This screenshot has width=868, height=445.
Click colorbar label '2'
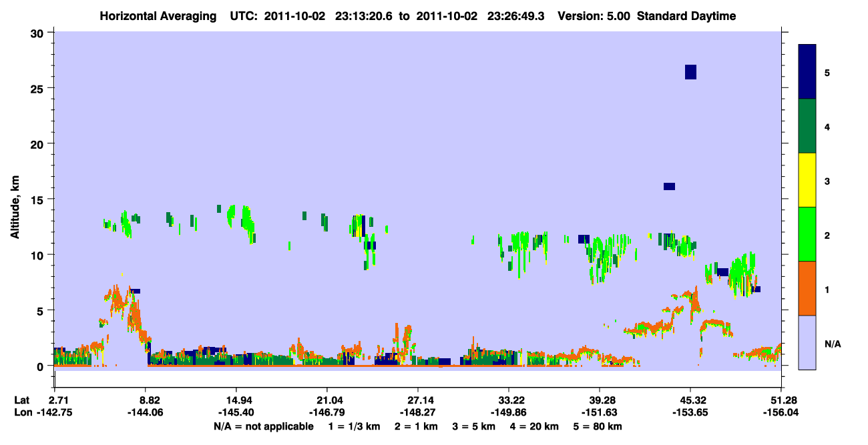pyautogui.click(x=827, y=235)
